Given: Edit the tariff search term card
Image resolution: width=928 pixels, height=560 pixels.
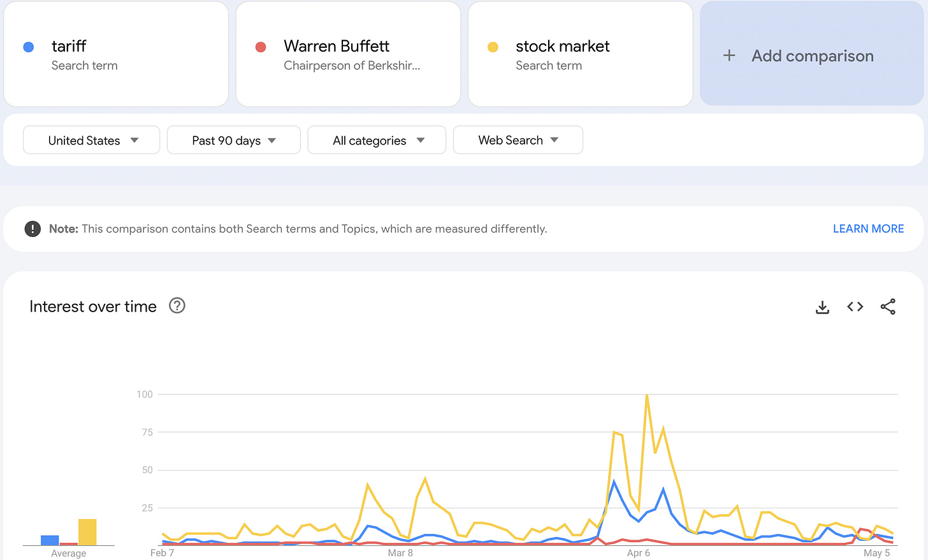Looking at the screenshot, I should 116,54.
